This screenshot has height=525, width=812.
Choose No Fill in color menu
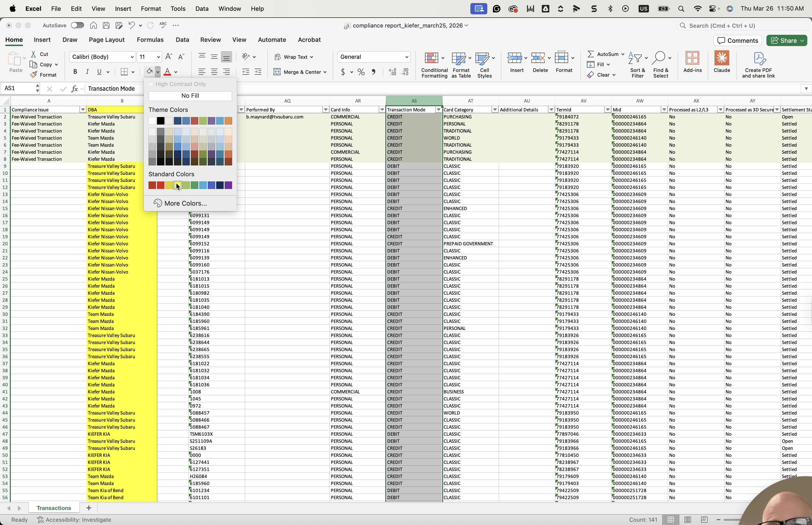190,96
